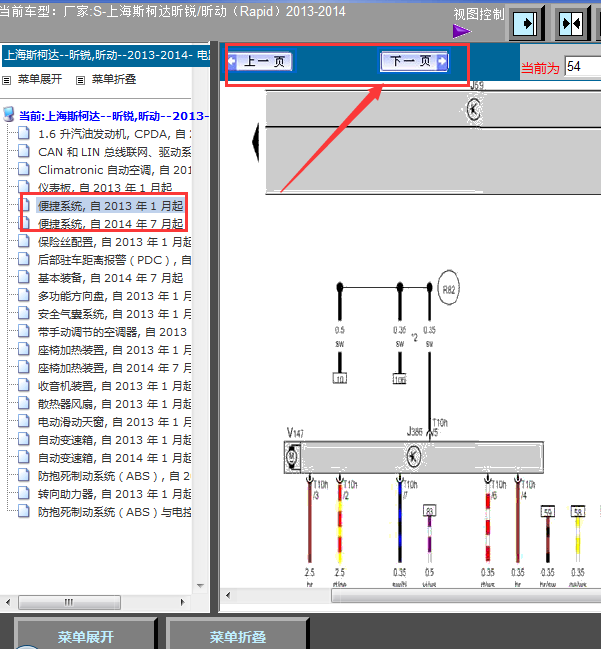Select 便捷系统, 自 2014 年 7 月起
This screenshot has width=601, height=649.
(x=111, y=224)
